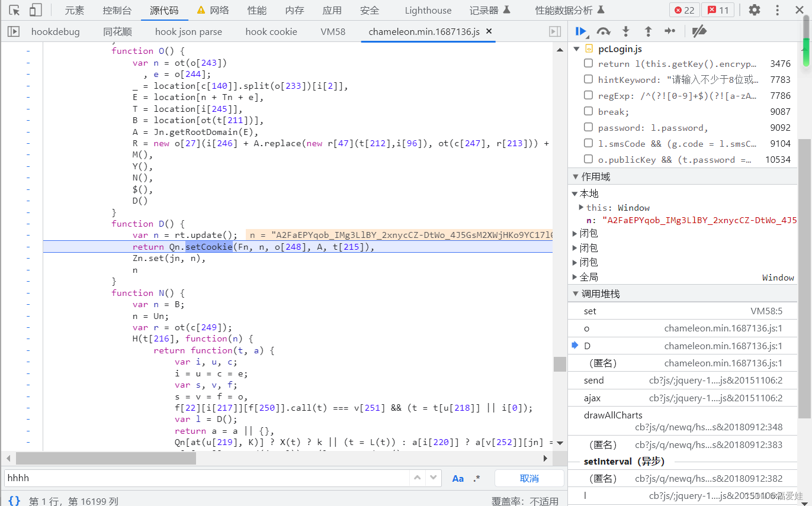Viewport: 812px width, 506px height.
Task: Go to previous search result
Action: point(418,478)
